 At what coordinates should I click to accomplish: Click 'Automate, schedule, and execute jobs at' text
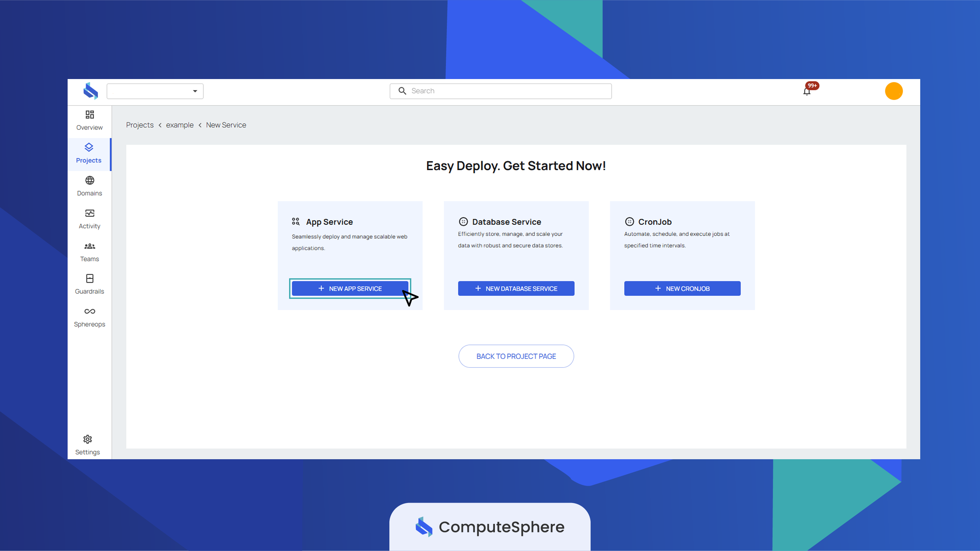pyautogui.click(x=677, y=234)
